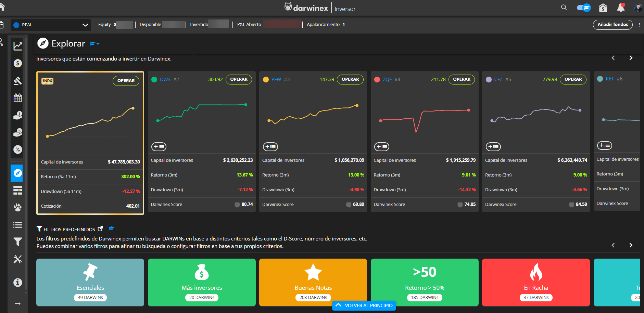The width and height of the screenshot is (644, 313).
Task: Add PFW to list icon
Action: pos(270,147)
